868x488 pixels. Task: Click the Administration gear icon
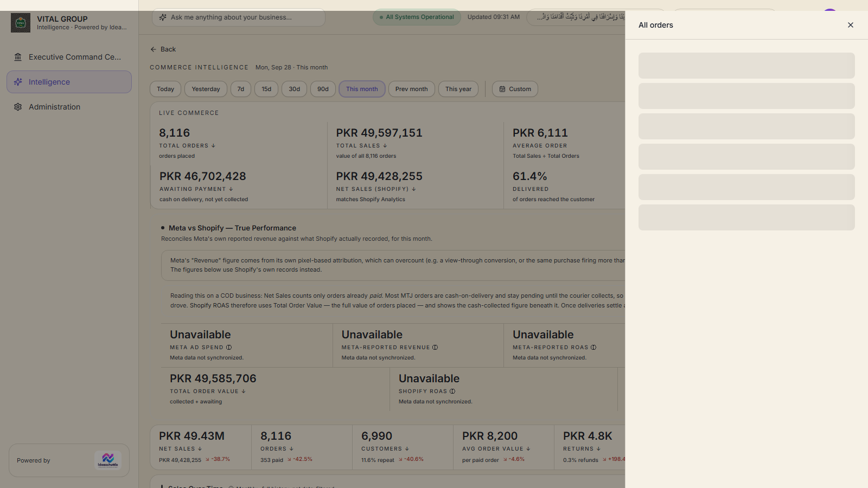(x=18, y=107)
